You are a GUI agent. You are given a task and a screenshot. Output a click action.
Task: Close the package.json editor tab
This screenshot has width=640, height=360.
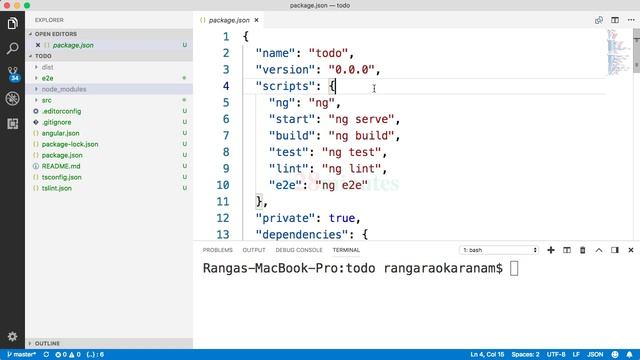click(256, 20)
